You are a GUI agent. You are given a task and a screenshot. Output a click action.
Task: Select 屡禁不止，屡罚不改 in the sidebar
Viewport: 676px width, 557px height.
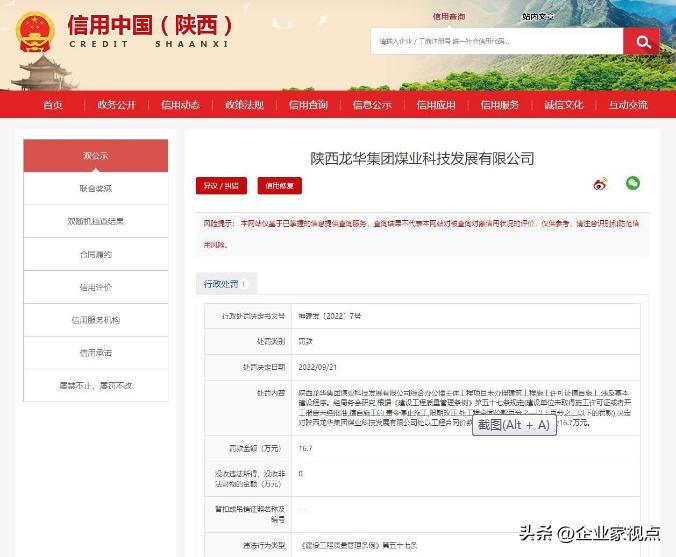(96, 385)
